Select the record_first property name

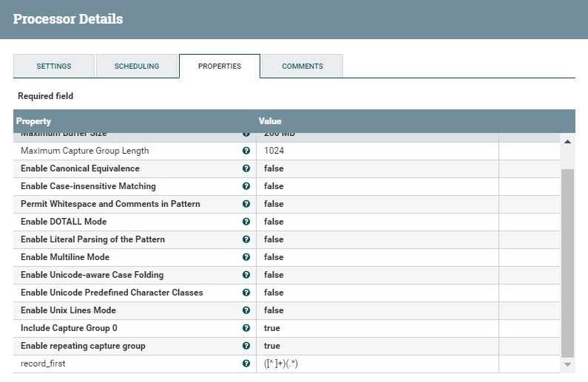[43, 364]
